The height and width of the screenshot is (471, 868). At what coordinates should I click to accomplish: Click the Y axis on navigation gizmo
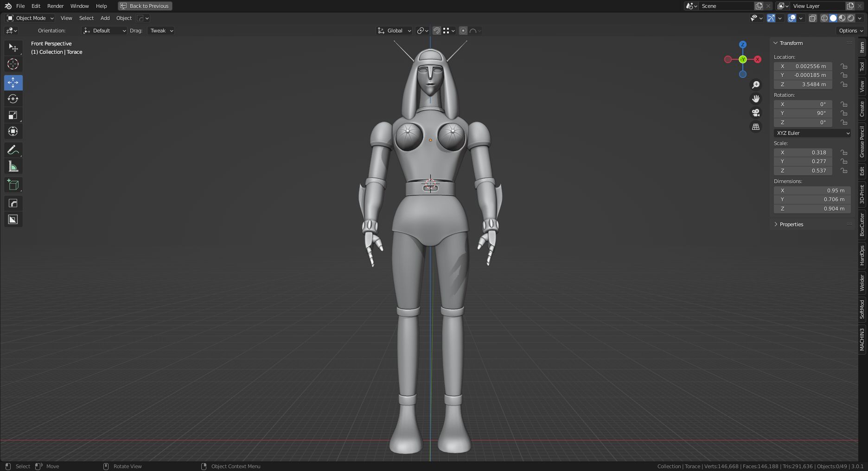click(x=743, y=59)
